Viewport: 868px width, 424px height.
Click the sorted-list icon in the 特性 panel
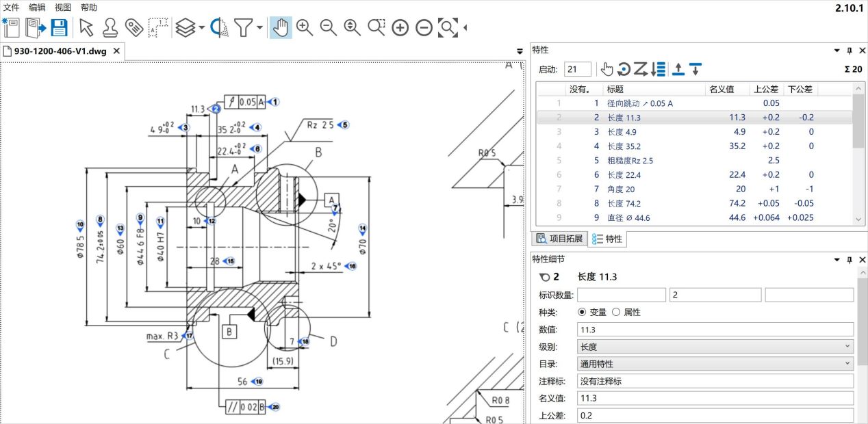(x=659, y=68)
